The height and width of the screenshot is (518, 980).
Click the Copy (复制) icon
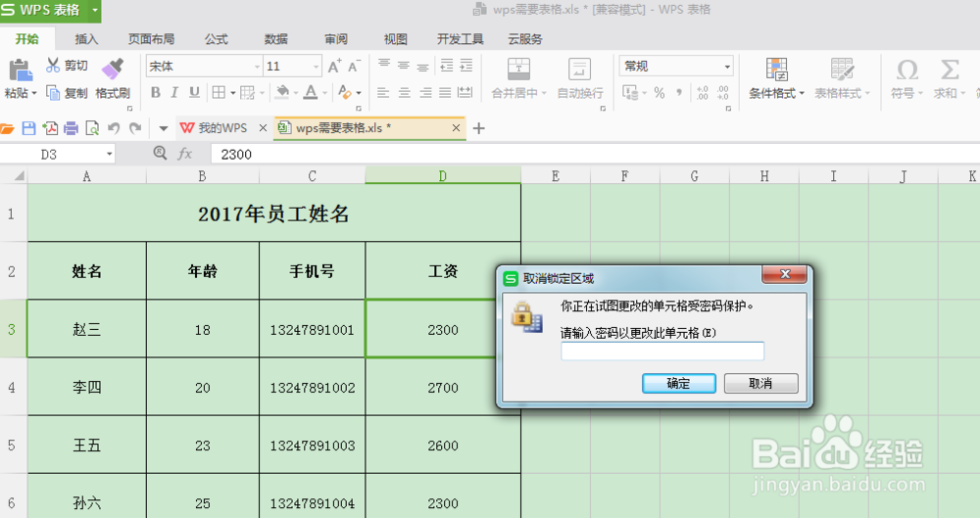[x=53, y=93]
